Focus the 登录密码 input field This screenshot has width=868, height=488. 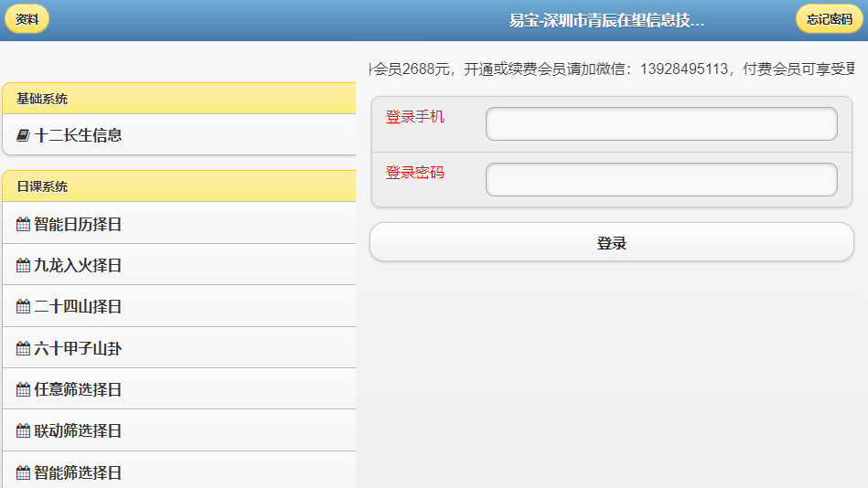[660, 180]
